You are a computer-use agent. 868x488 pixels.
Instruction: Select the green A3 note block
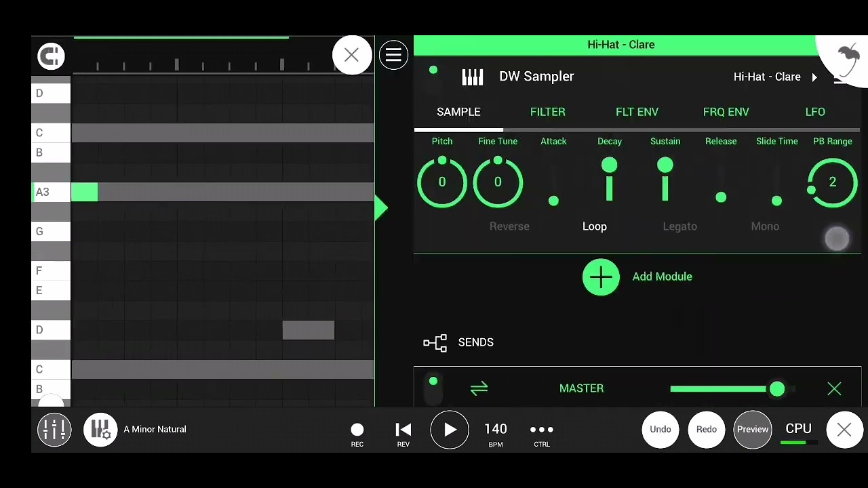85,192
